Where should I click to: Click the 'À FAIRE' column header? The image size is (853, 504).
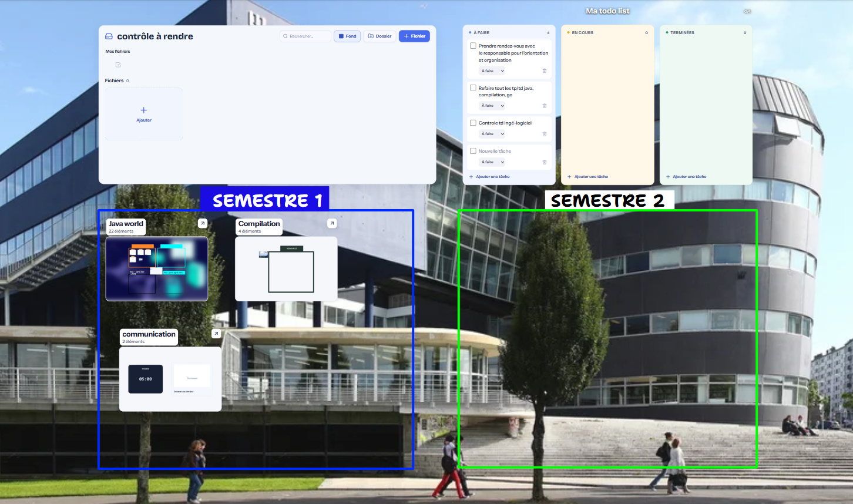coord(481,33)
